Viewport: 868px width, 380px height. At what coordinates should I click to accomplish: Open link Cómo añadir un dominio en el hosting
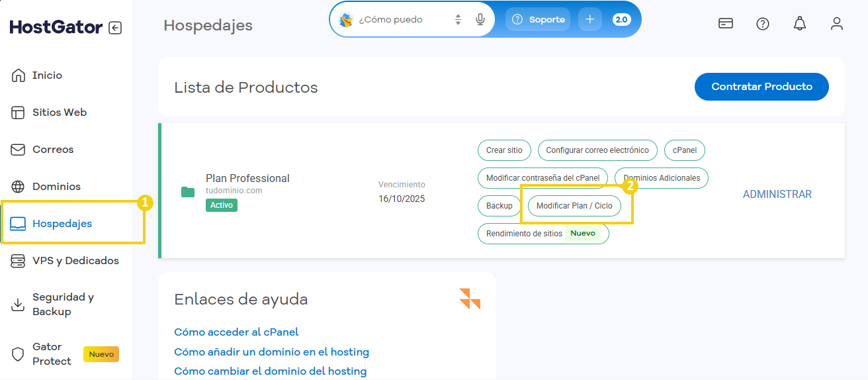click(x=271, y=352)
